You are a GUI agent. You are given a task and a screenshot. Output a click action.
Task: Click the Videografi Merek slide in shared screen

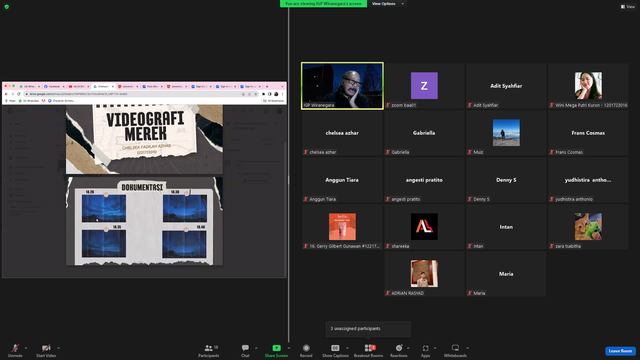click(144, 139)
